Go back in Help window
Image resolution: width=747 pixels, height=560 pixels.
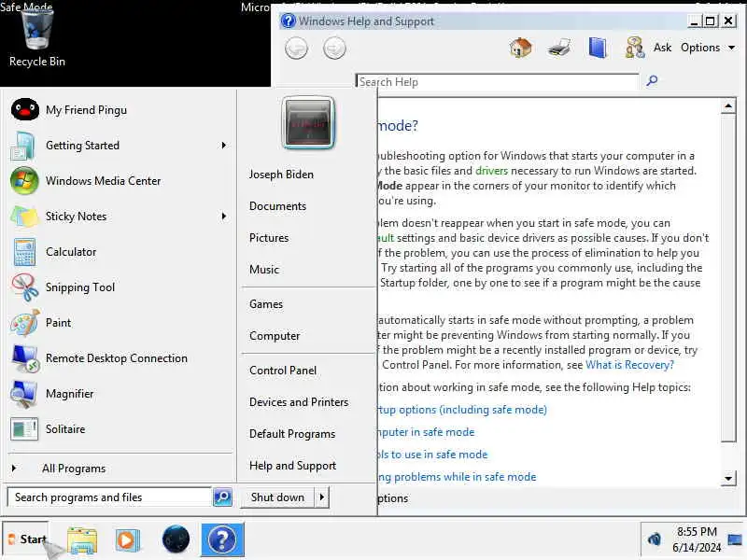click(x=296, y=49)
